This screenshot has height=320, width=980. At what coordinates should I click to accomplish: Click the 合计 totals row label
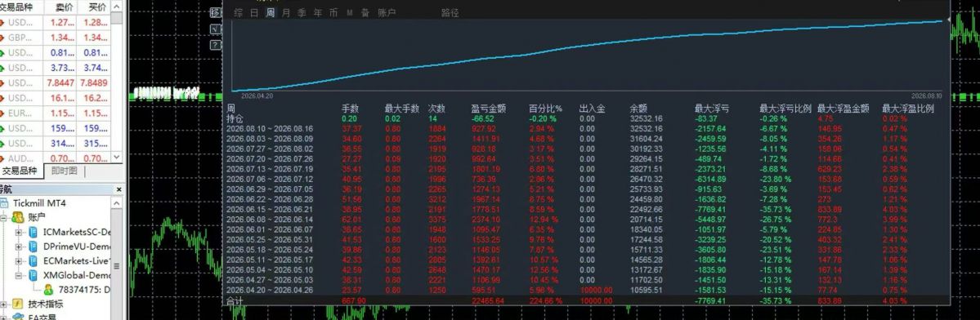tap(235, 300)
